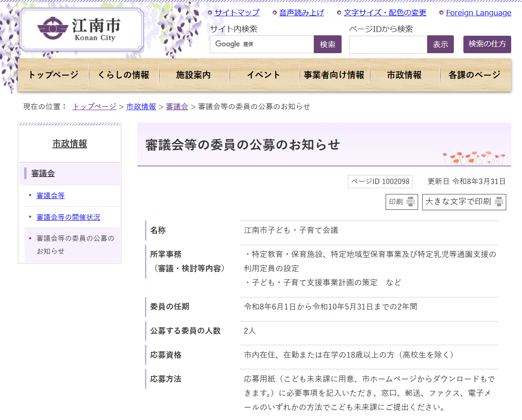
Task: Open 文字サイズ・配色の変更 settings link
Action: pos(385,13)
